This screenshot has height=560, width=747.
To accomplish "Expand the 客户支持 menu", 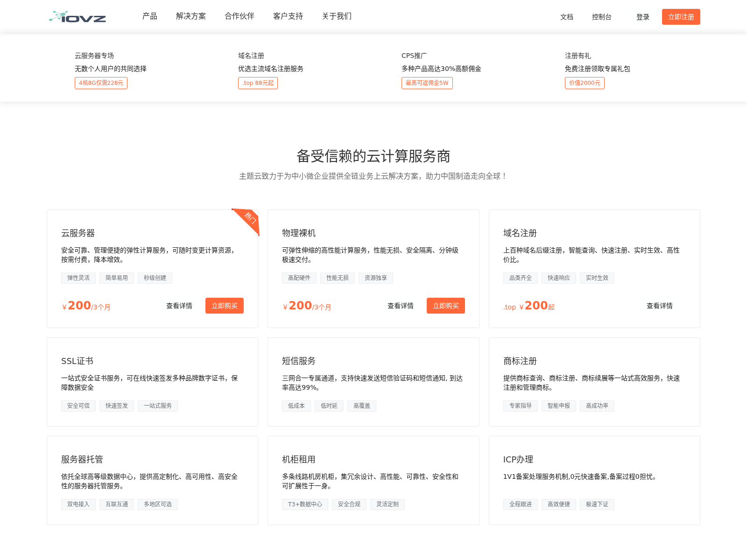I will 288,16.
